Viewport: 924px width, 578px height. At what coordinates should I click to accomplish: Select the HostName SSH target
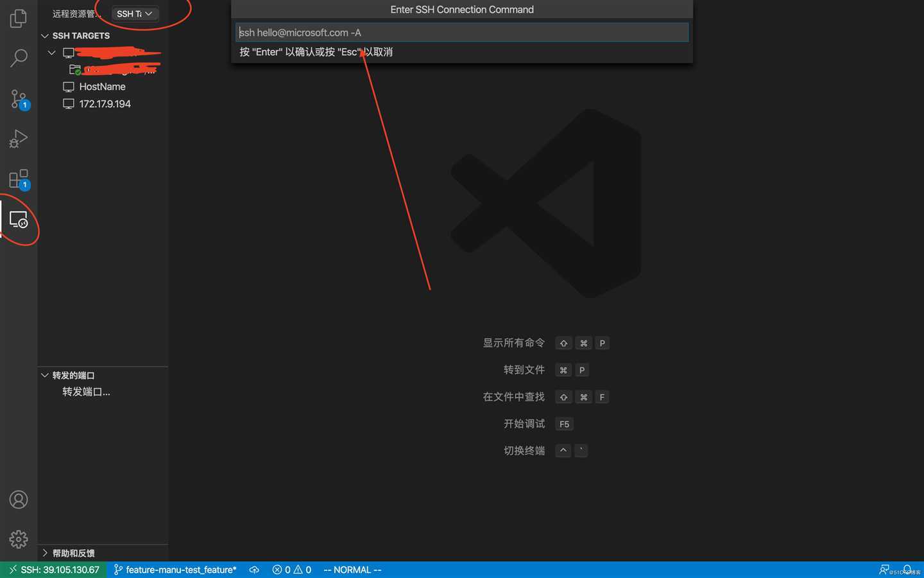(x=102, y=87)
